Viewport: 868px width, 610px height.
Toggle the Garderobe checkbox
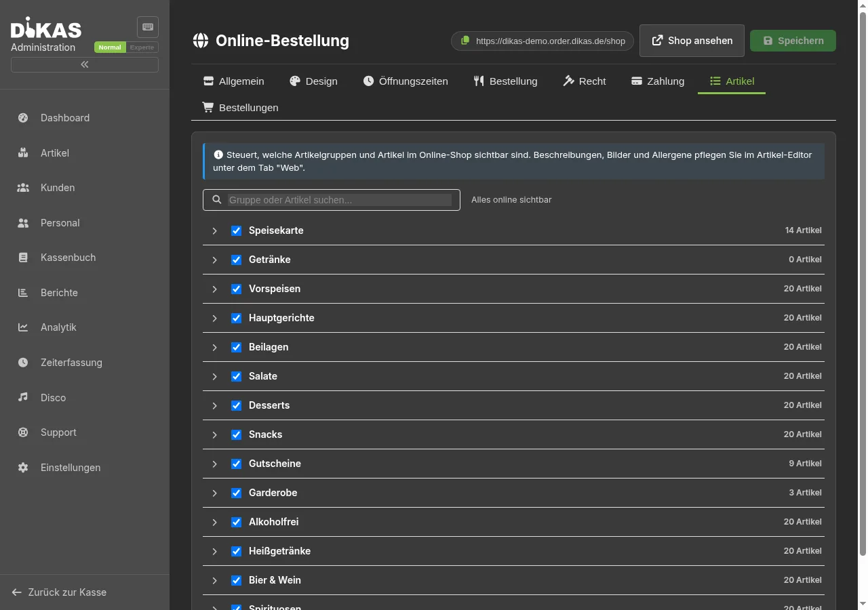[236, 493]
